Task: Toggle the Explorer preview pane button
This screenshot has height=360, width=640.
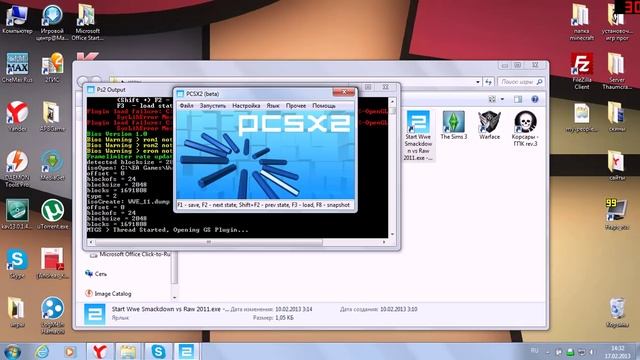Action: (x=518, y=99)
